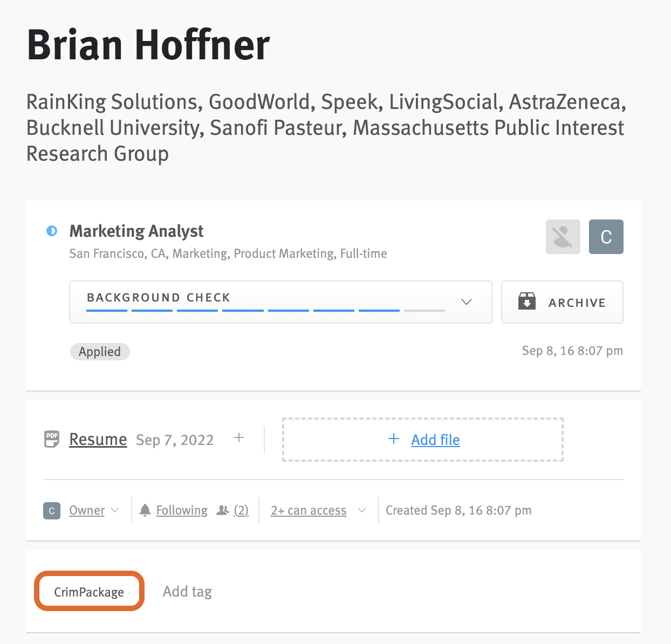The image size is (671, 644).
Task: Click the Marketing Analyst job title
Action: click(x=136, y=231)
